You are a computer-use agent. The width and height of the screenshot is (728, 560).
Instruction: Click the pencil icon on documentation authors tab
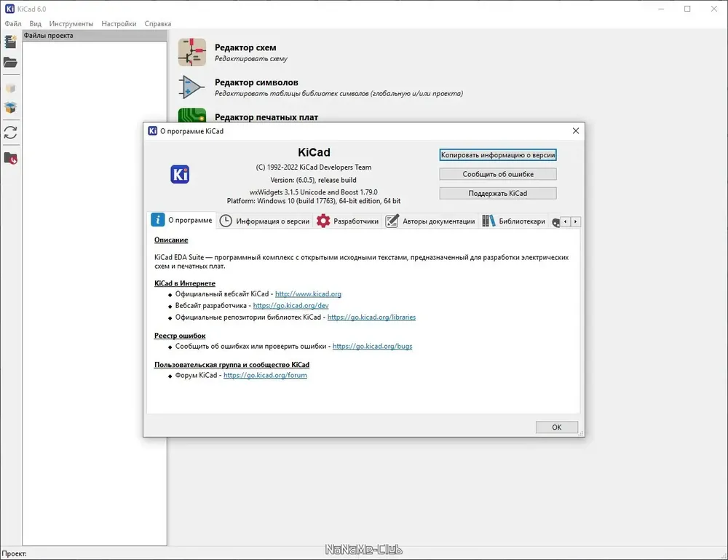(392, 221)
